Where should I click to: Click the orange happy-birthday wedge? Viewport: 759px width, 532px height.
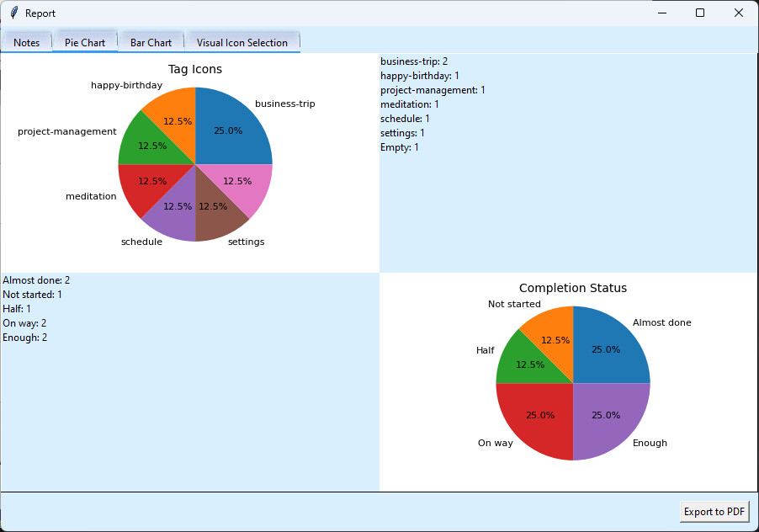coord(178,120)
